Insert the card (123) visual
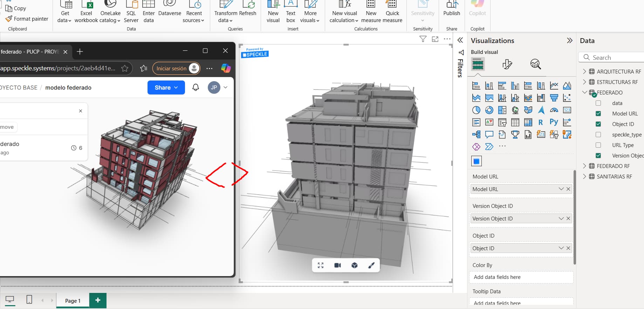The width and height of the screenshot is (644, 309). (x=567, y=110)
